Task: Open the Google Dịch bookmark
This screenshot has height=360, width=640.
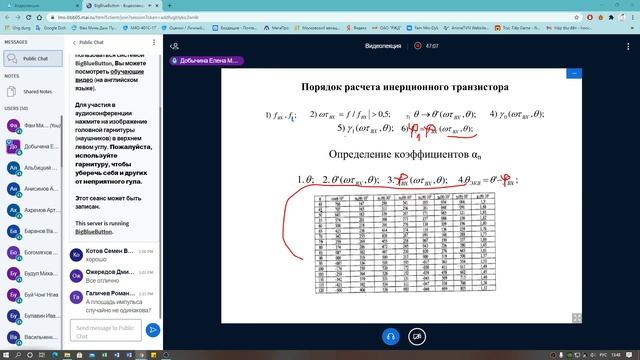Action: point(51,28)
